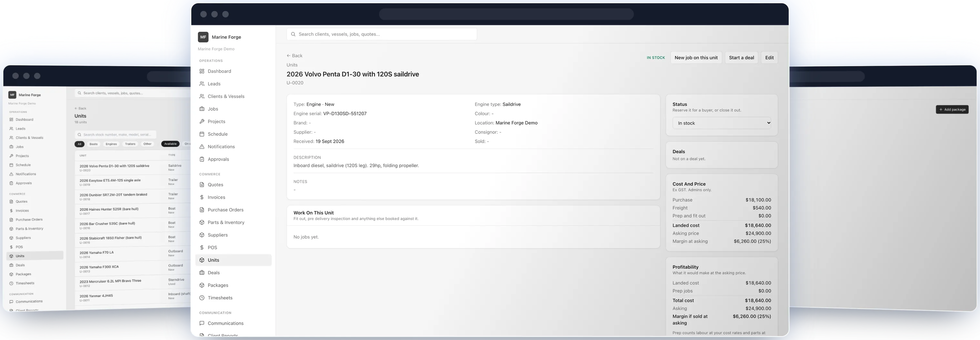Go Back from the unit detail page
Screen dimensions: 980x340
point(295,55)
